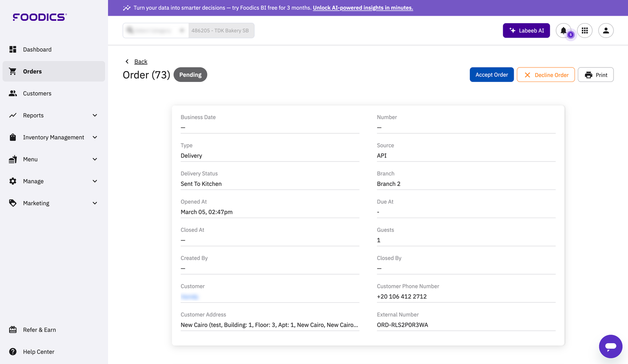The height and width of the screenshot is (364, 628).
Task: Click the back chevron arrow icon
Action: click(127, 62)
